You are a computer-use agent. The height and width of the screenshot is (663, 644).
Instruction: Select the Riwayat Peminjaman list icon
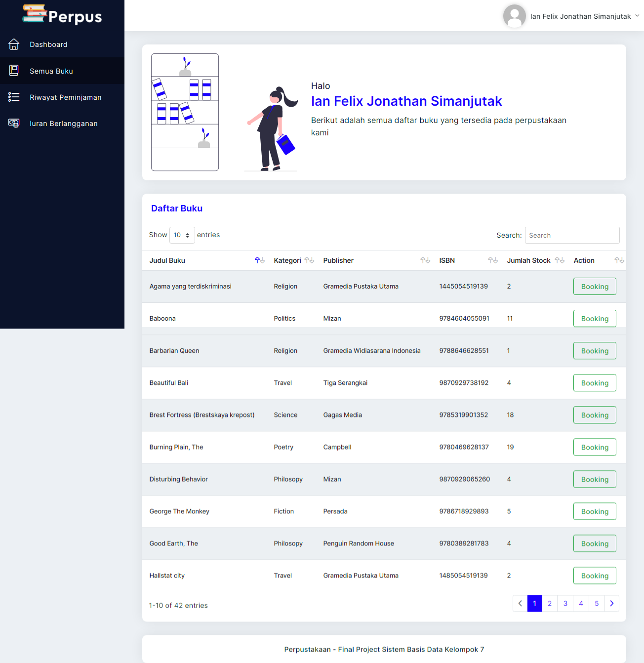click(14, 97)
